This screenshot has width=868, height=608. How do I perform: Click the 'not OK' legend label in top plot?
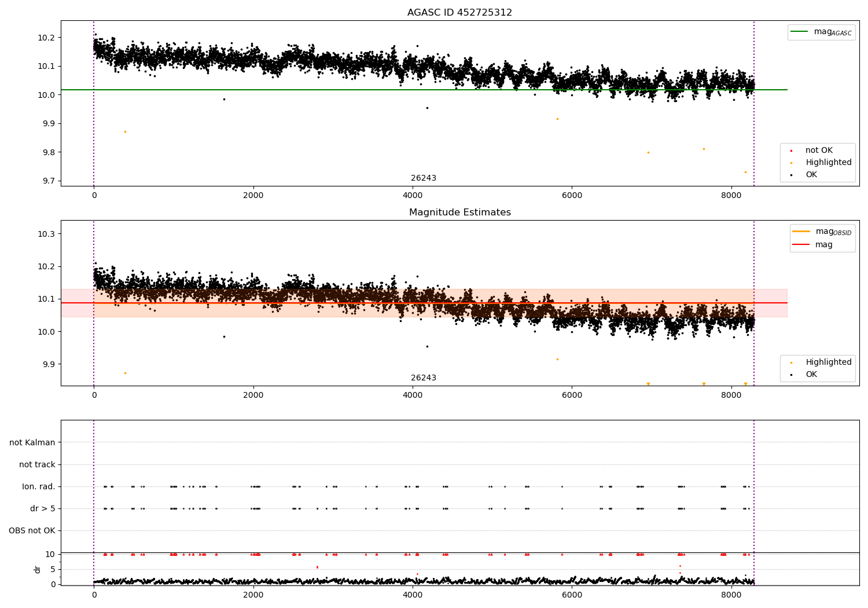tap(819, 151)
